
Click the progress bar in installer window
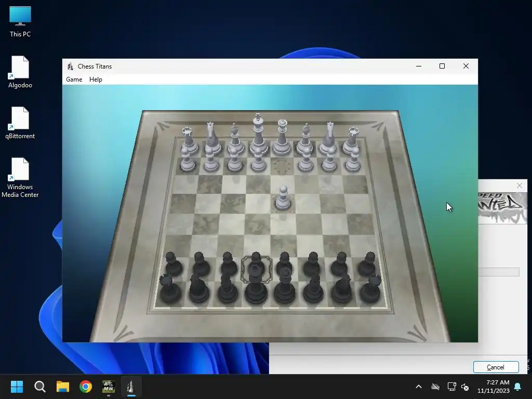pyautogui.click(x=498, y=272)
